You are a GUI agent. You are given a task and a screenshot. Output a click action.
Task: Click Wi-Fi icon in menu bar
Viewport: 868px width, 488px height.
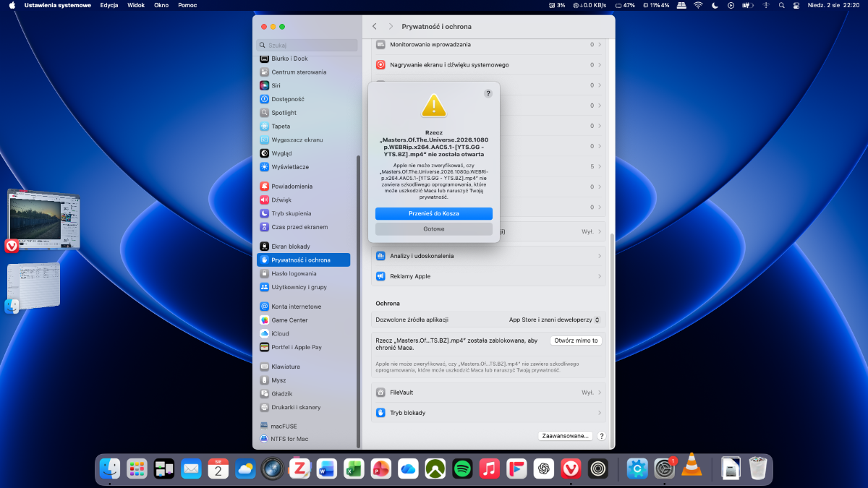[x=698, y=5]
